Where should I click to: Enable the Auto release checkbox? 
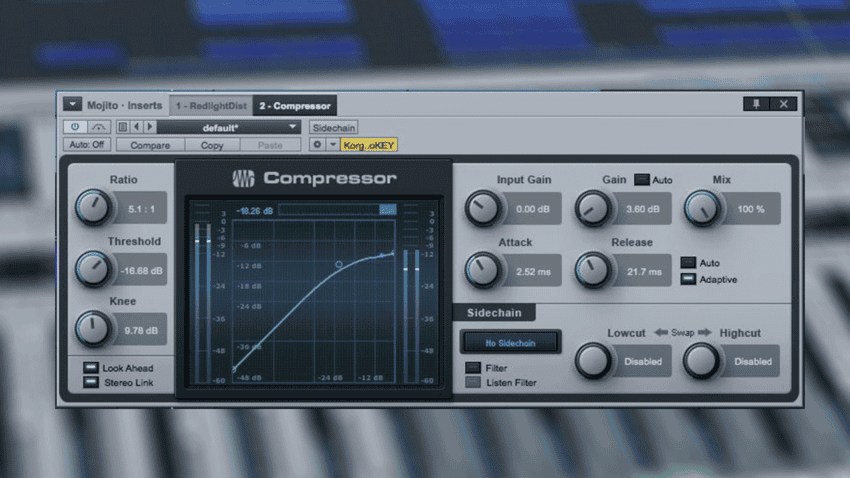(688, 262)
